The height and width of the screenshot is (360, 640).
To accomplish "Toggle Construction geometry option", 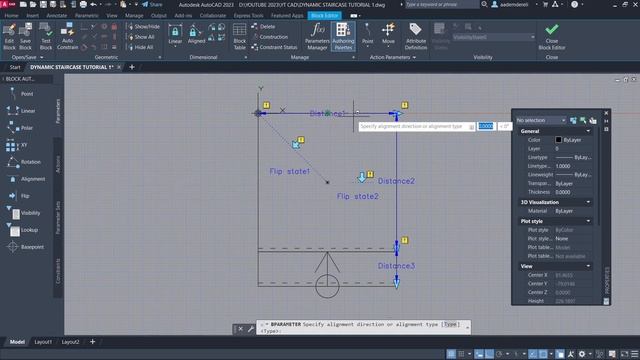I will (269, 37).
